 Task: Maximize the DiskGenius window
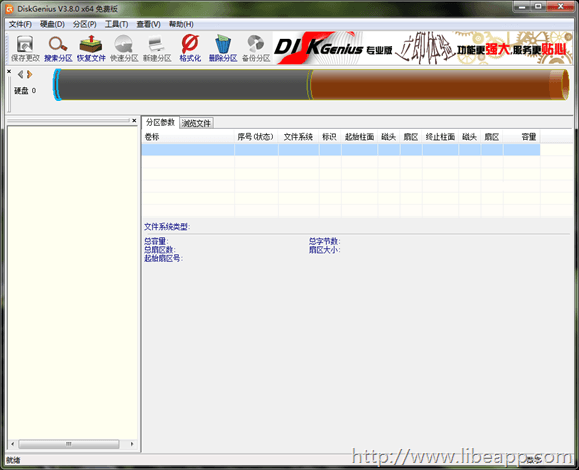(x=538, y=7)
